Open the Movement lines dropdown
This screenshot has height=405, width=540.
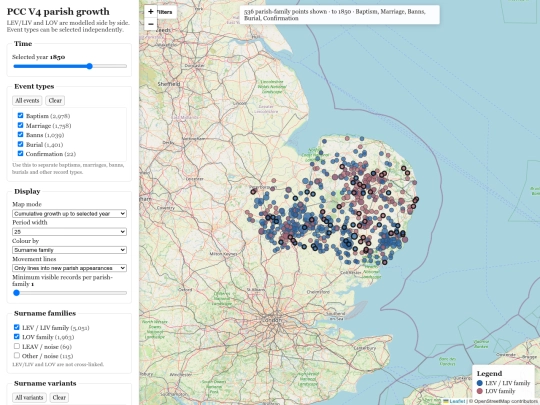pyautogui.click(x=69, y=268)
